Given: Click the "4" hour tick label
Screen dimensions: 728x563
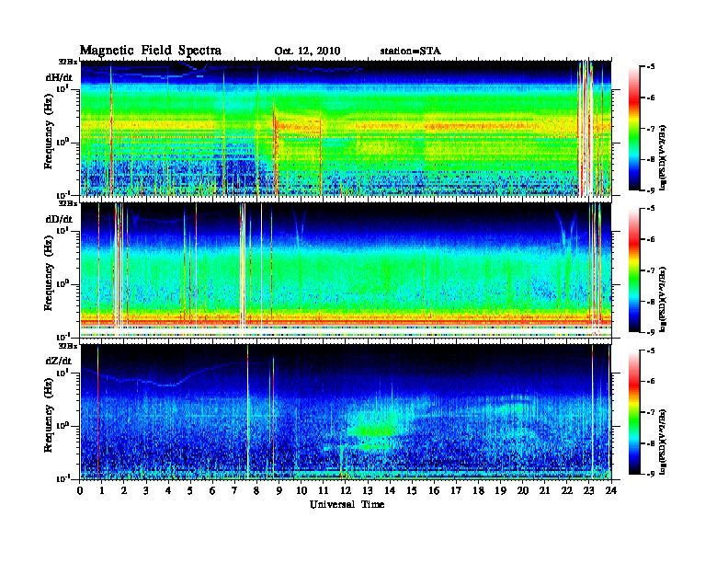Looking at the screenshot, I should [x=168, y=490].
